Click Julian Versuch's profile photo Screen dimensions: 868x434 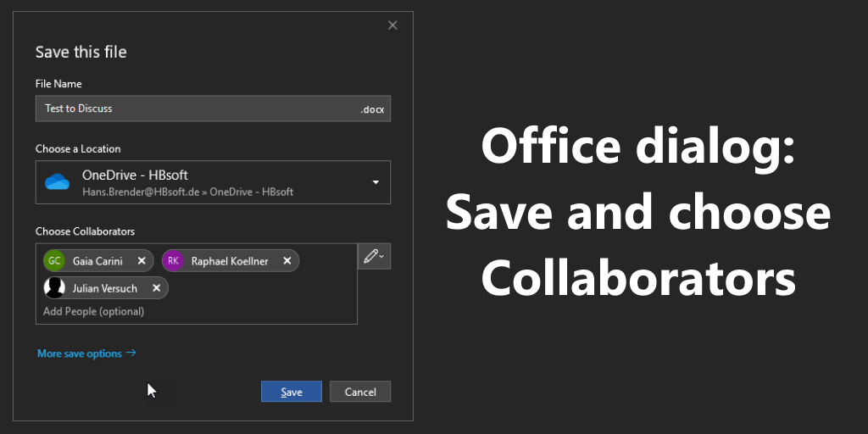(54, 288)
